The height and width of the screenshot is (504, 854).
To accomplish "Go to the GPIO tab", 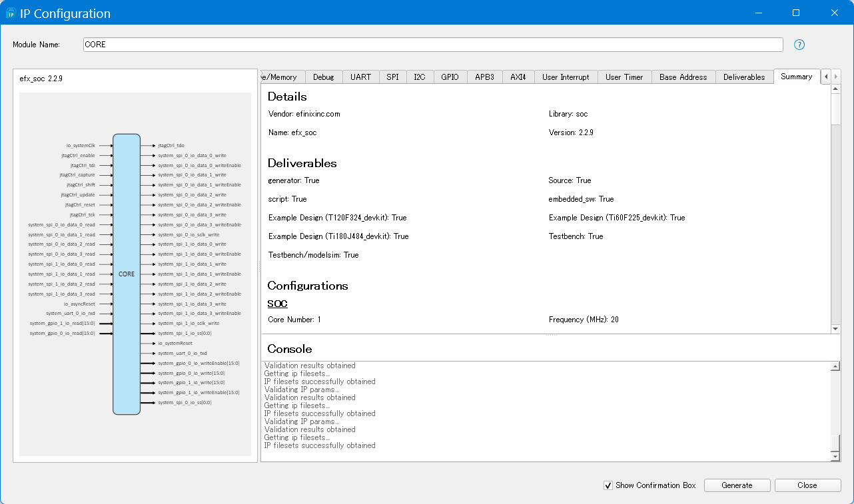I will click(x=450, y=77).
